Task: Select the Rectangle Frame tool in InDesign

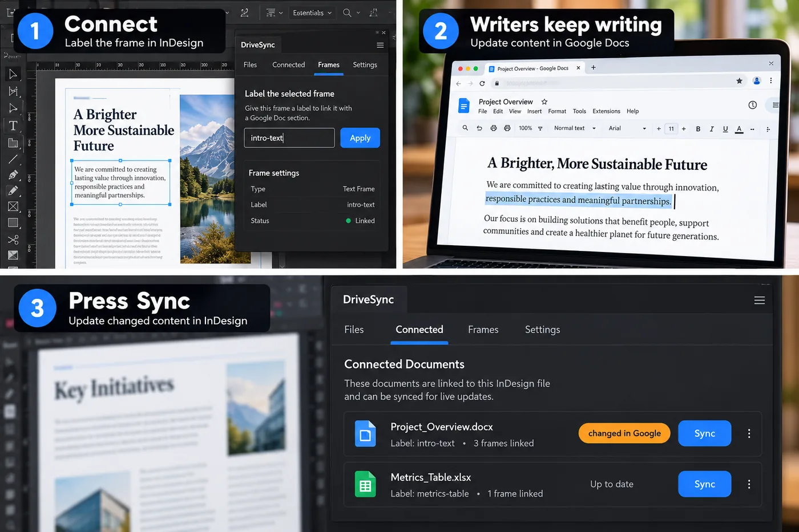Action: (x=13, y=206)
